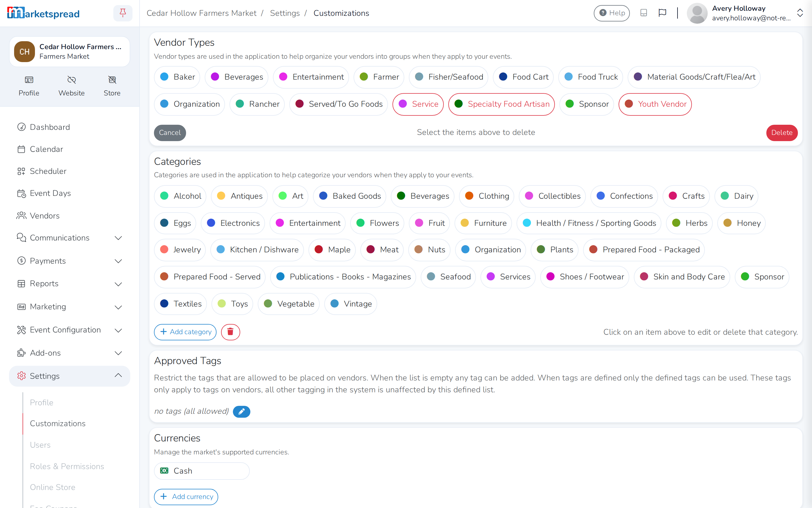Open the Help button
This screenshot has width=812, height=508.
tap(611, 13)
